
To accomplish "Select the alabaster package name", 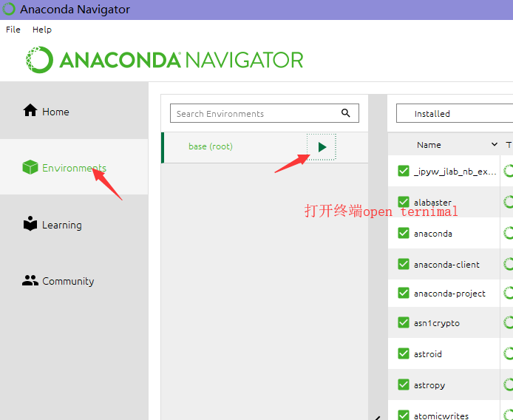I will tap(432, 203).
